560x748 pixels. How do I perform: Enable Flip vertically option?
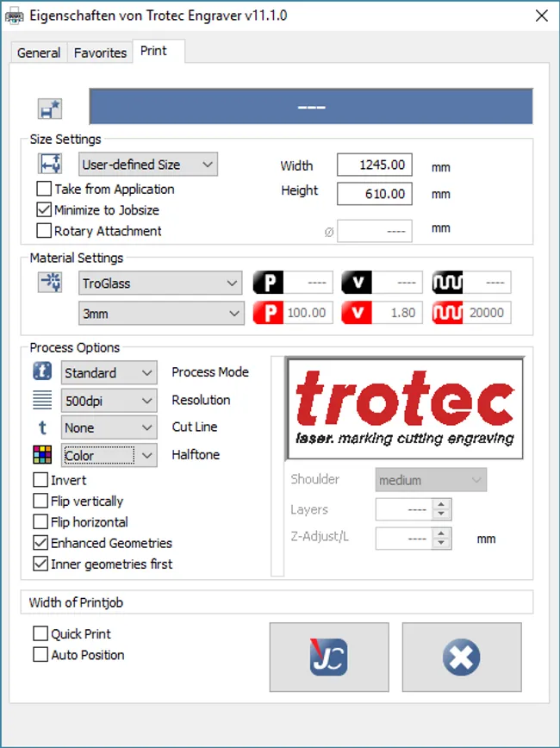pyautogui.click(x=40, y=501)
